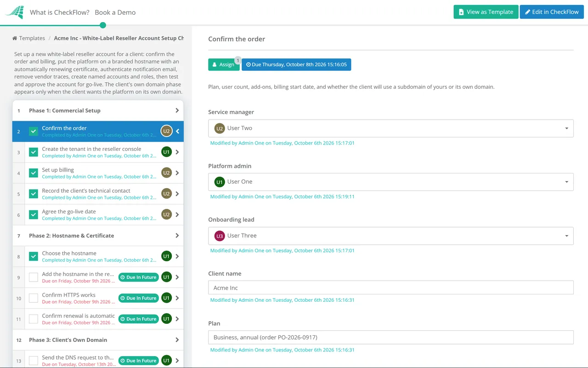Check the Confirm renewal is automatic checkbox

[x=34, y=319]
